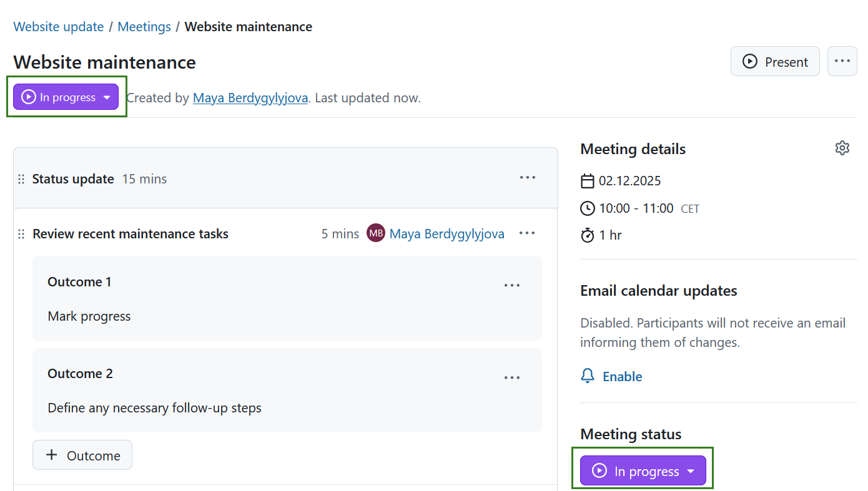868x491 pixels.
Task: Click the bell icon beside Enable
Action: point(588,376)
